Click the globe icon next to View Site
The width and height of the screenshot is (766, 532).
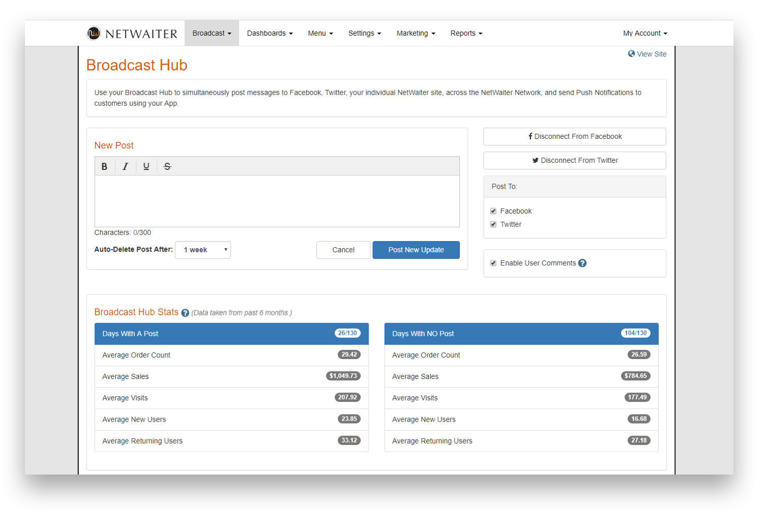click(x=631, y=53)
